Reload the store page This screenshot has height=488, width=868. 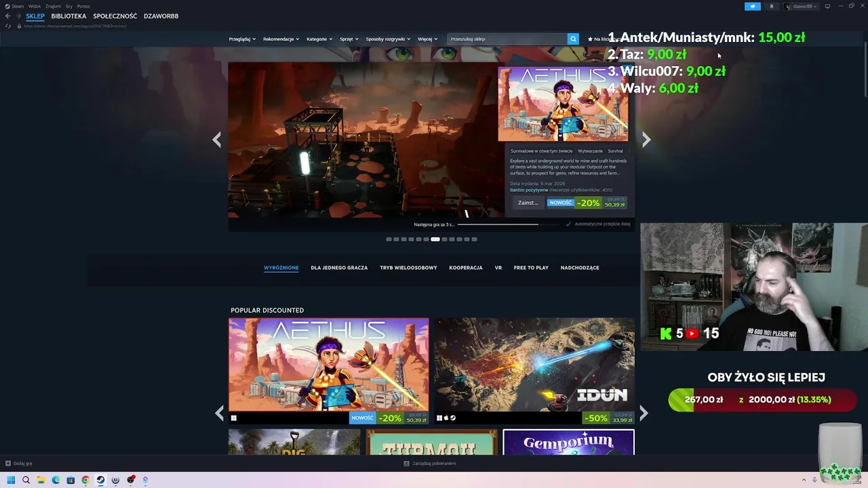8,26
